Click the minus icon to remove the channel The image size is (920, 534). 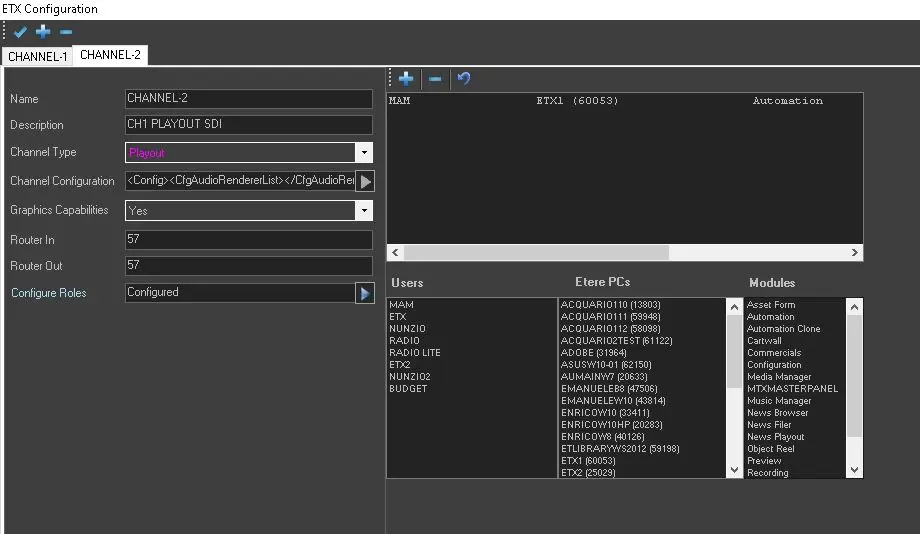66,32
